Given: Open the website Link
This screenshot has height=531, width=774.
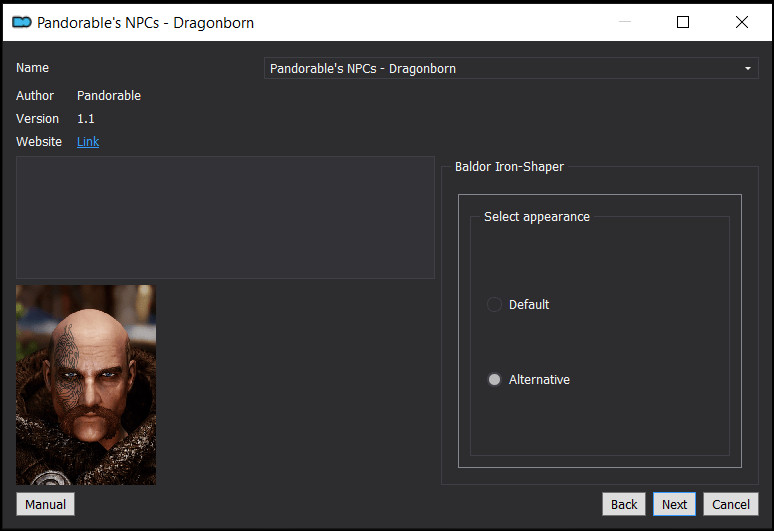Looking at the screenshot, I should (x=88, y=142).
